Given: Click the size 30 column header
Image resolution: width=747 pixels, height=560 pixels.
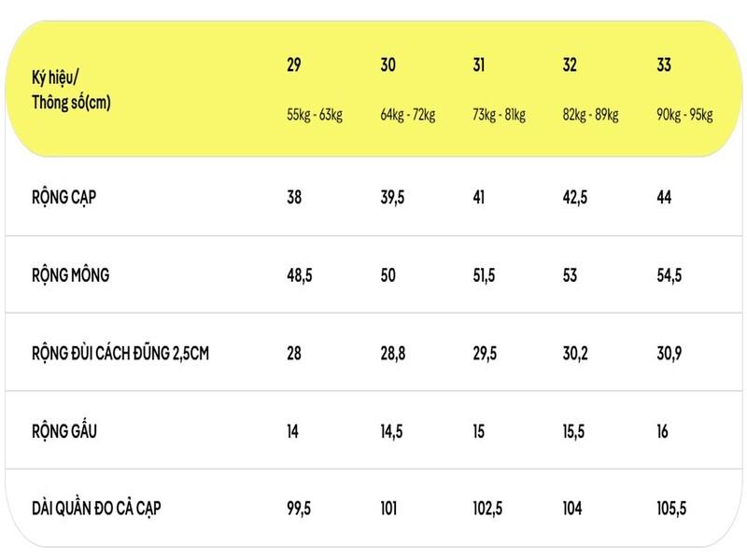Looking at the screenshot, I should tap(388, 65).
